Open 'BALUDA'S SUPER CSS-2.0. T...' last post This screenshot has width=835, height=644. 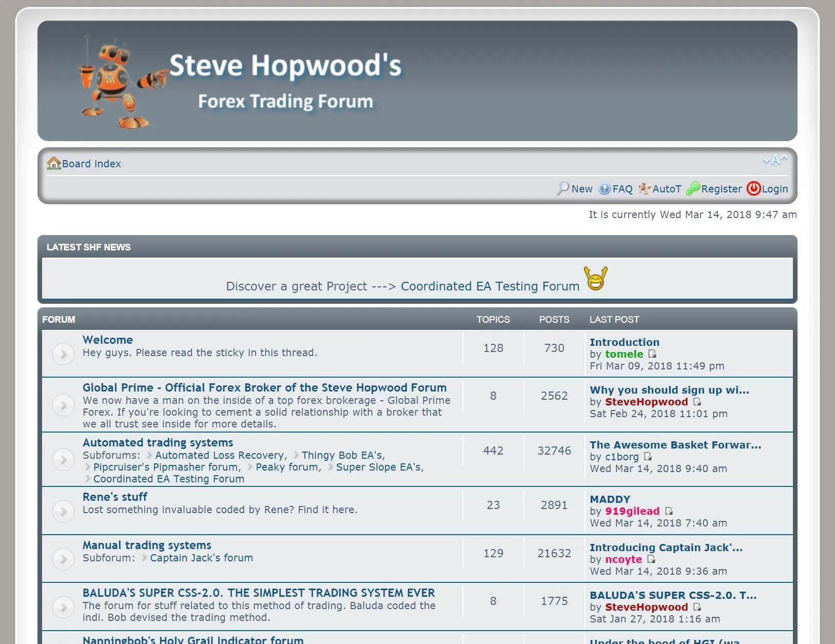pyautogui.click(x=673, y=595)
